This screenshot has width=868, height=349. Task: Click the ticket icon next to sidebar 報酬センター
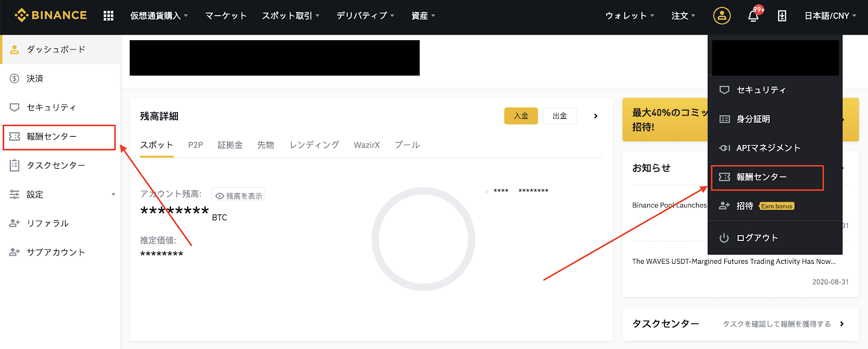(15, 136)
